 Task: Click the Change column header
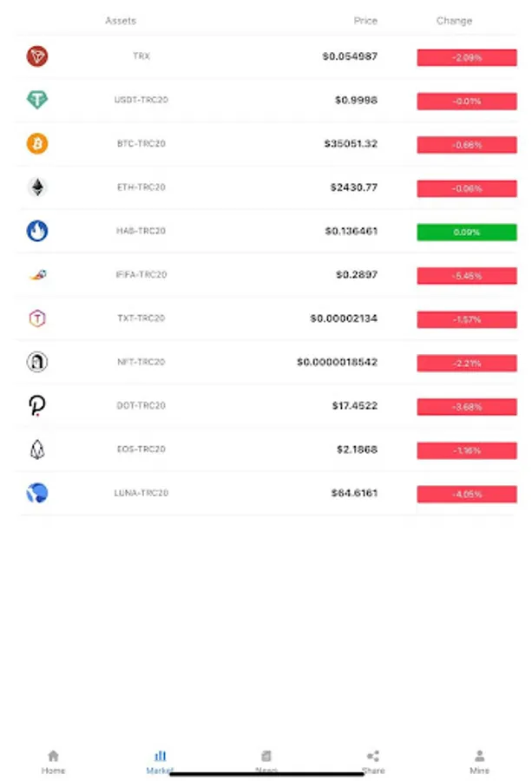pyautogui.click(x=454, y=21)
